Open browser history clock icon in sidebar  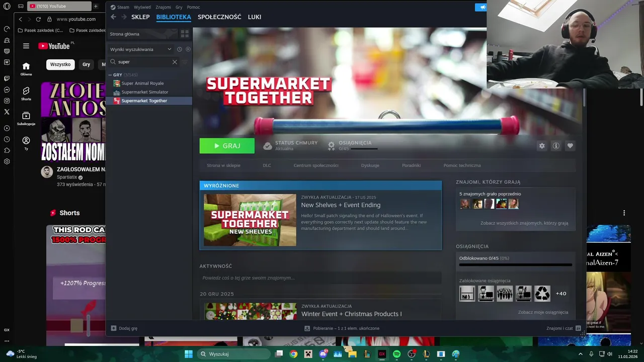(x=7, y=139)
